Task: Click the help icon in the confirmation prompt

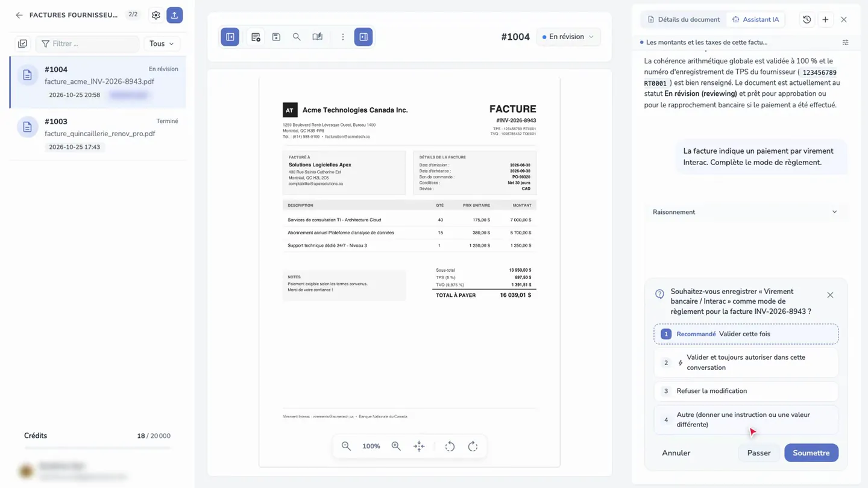Action: pyautogui.click(x=659, y=294)
